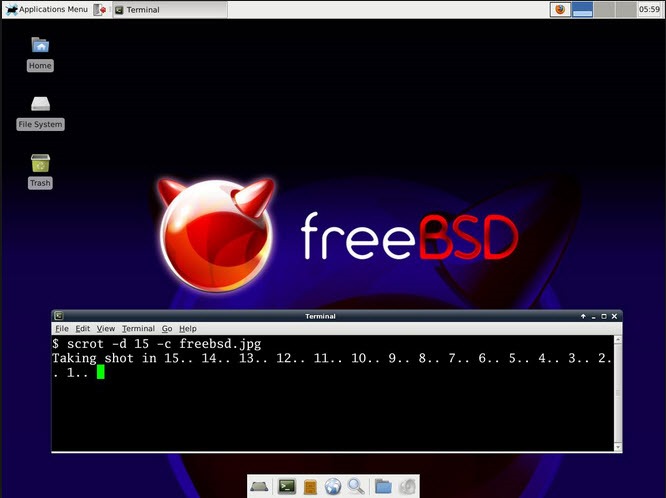Click the Terminal vertical scrollbar track
This screenshot has height=498, width=666.
coord(618,393)
